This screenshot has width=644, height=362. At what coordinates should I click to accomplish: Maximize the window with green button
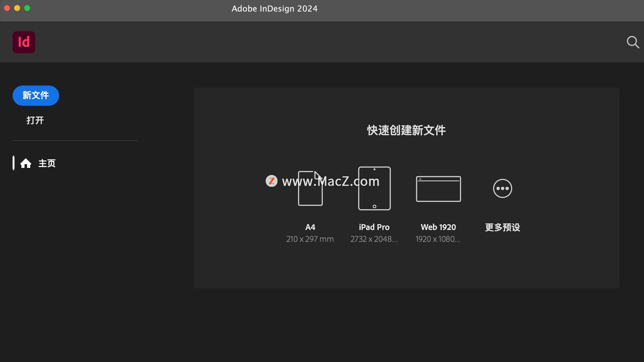[27, 8]
